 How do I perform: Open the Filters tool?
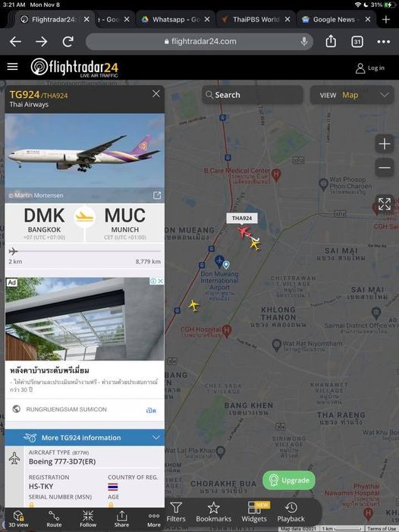(x=176, y=512)
